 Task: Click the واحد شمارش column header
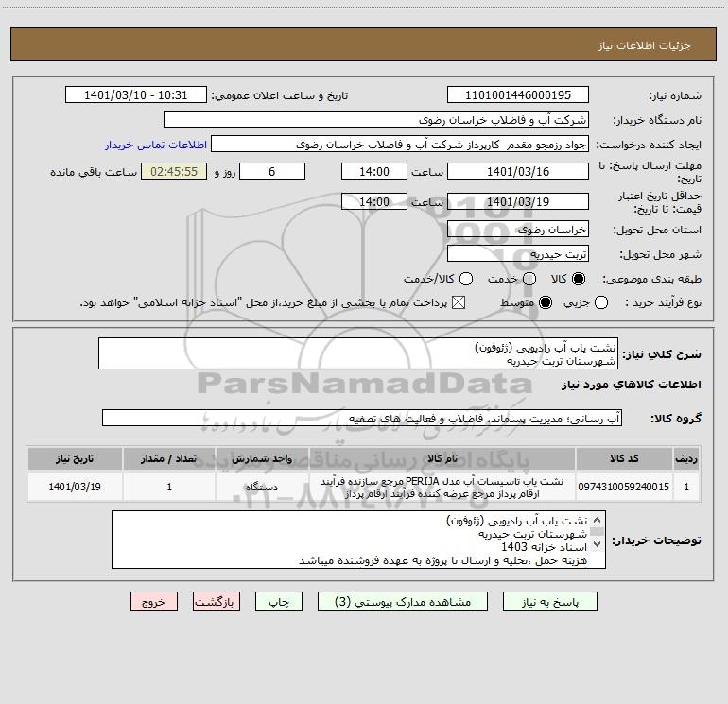pos(262,458)
